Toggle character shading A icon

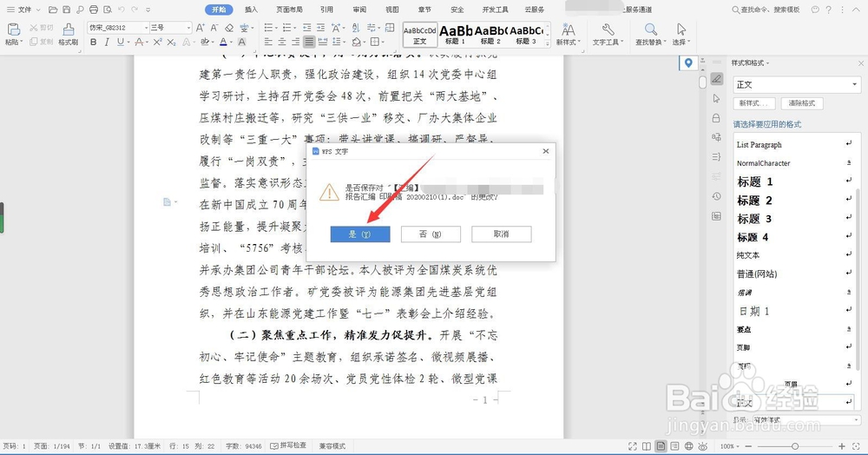242,42
